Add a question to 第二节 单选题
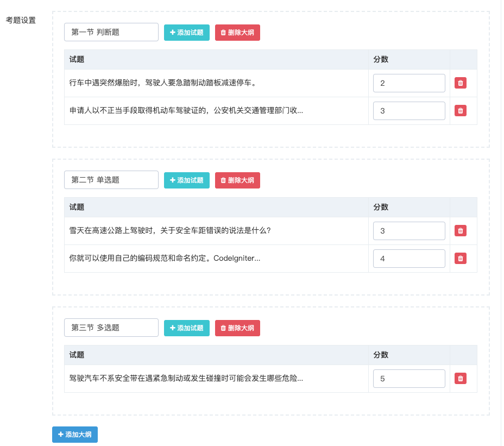This screenshot has width=504, height=446. 187,180
